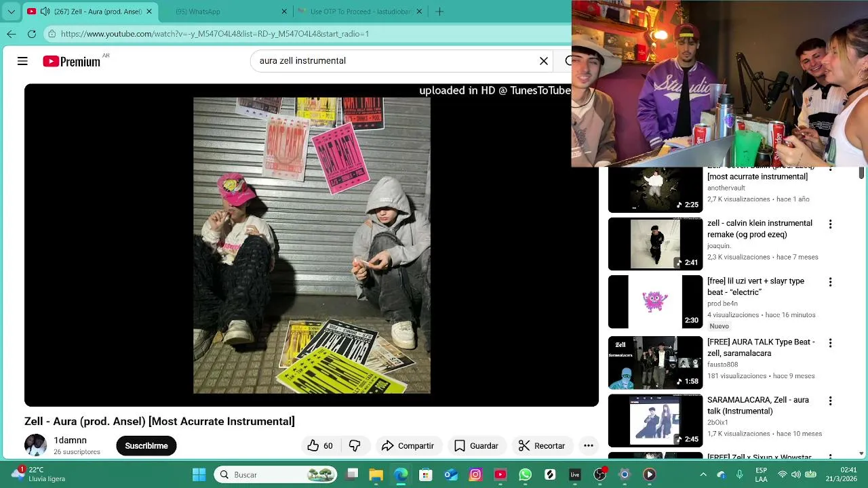This screenshot has height=488, width=868.
Task: Open the 2:25 'most acurrate instrumental' thumbnail
Action: coord(655,190)
